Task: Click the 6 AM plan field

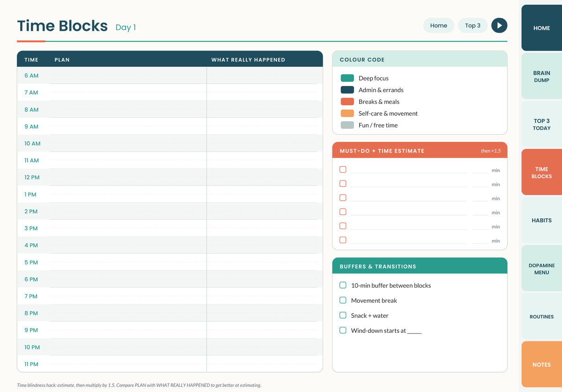Action: tap(128, 75)
